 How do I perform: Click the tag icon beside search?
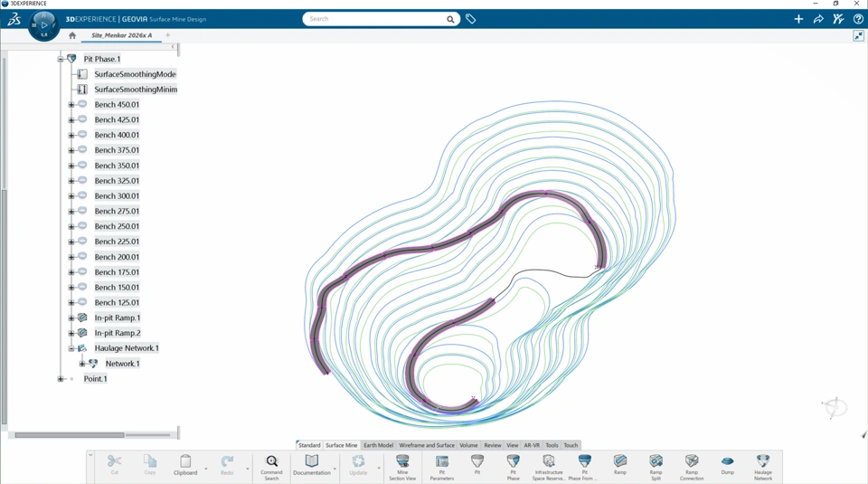pyautogui.click(x=470, y=19)
